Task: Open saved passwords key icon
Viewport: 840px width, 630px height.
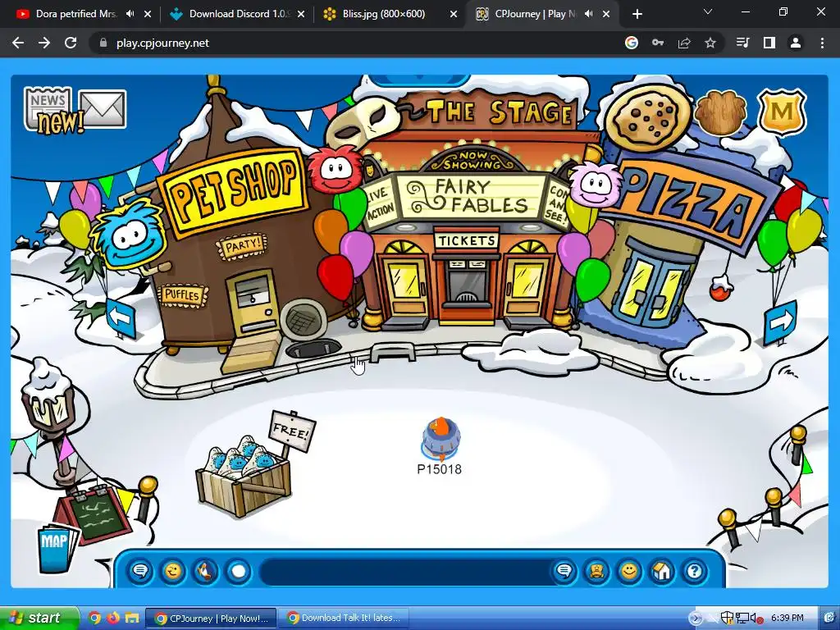Action: [x=658, y=43]
